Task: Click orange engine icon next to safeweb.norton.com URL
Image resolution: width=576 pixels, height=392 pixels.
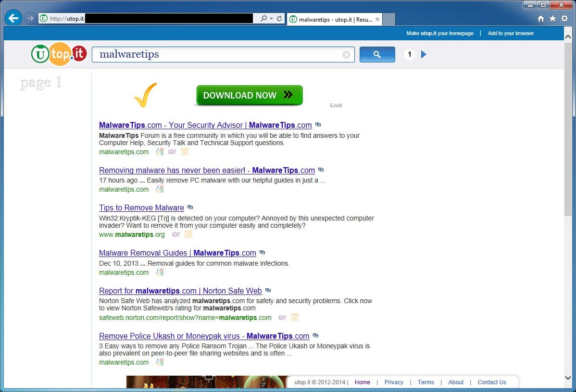Action: pos(295,318)
